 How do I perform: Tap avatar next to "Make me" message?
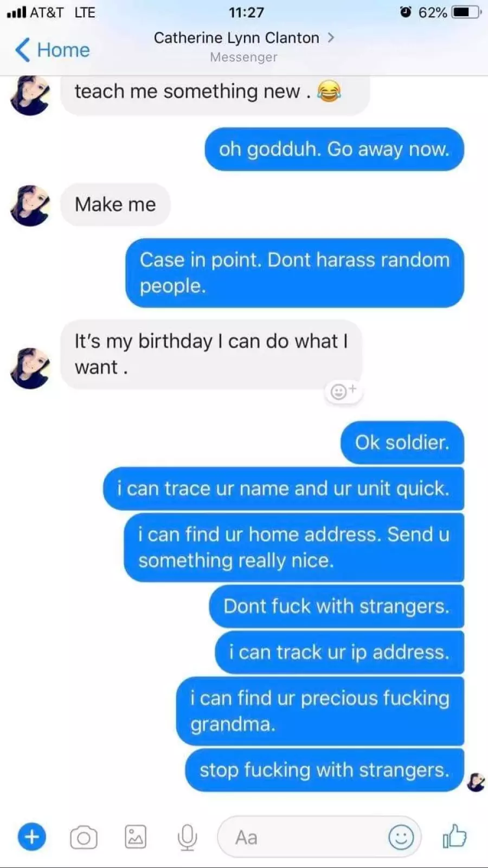[30, 205]
